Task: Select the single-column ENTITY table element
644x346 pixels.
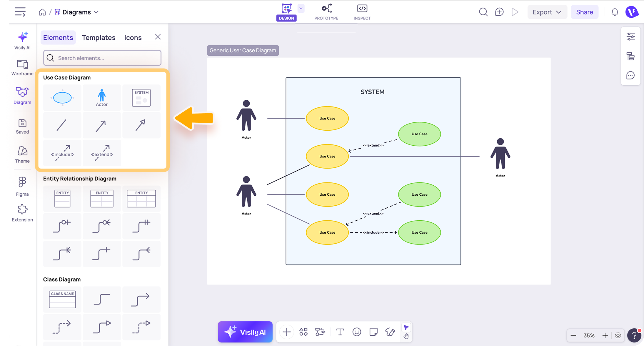Action: tap(62, 199)
